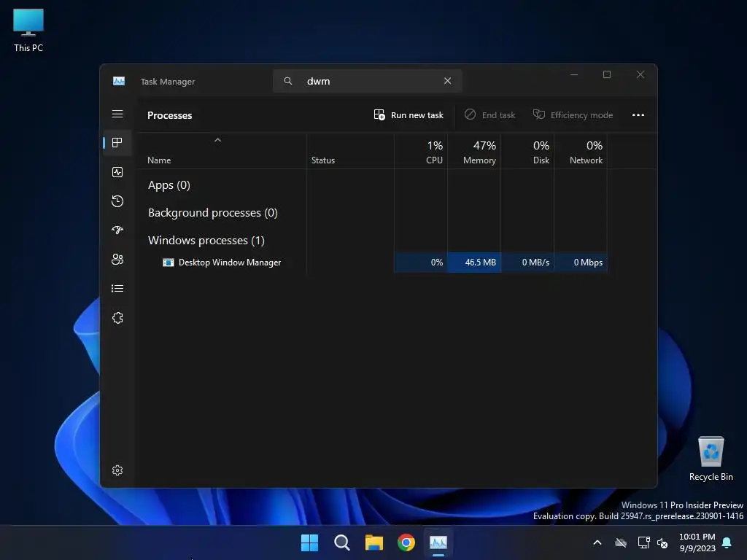This screenshot has height=560, width=747.
Task: Open the Startup apps page icon
Action: [x=117, y=230]
